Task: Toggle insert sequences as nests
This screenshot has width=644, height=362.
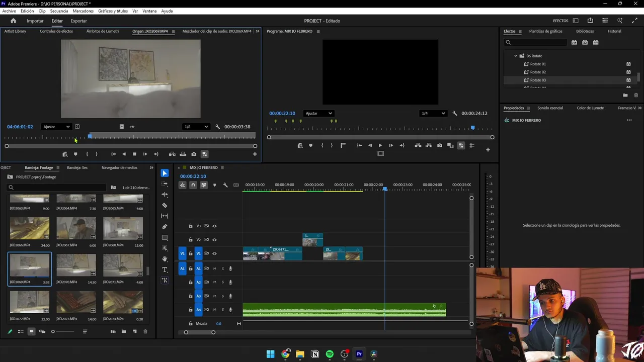Action: pyautogui.click(x=182, y=185)
